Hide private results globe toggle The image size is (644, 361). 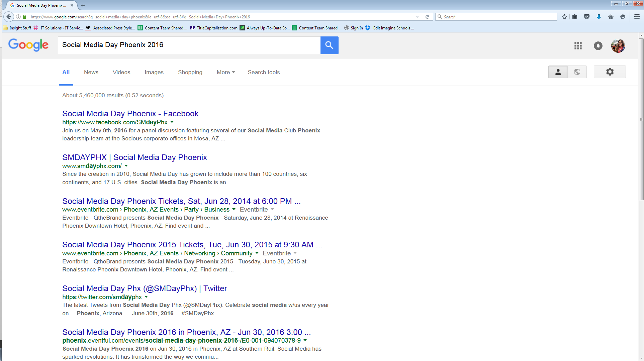[577, 72]
